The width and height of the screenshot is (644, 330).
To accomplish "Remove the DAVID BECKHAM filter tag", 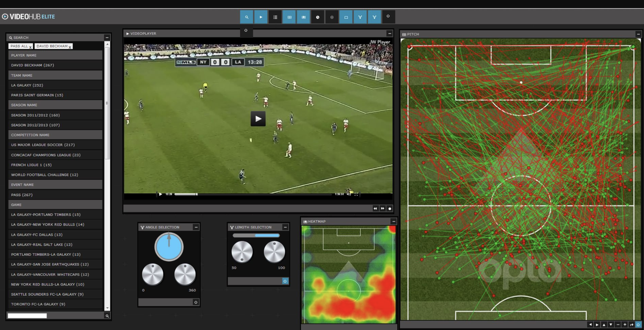I will (70, 47).
